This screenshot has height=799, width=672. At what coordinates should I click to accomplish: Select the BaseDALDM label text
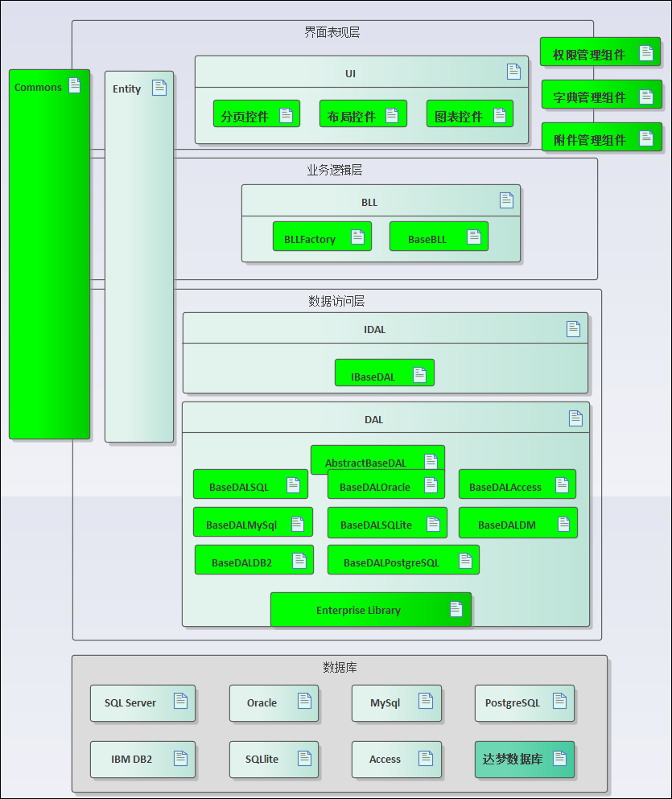tap(507, 525)
